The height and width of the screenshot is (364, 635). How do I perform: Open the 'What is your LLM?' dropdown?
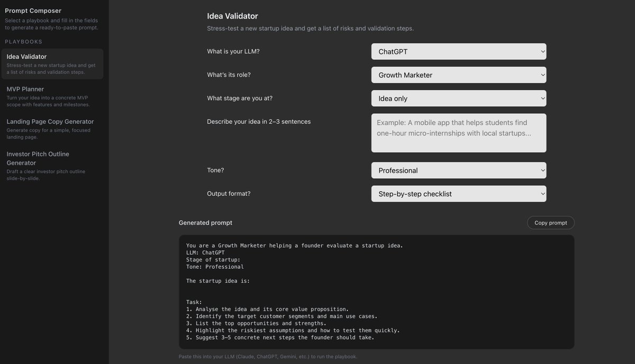459,52
